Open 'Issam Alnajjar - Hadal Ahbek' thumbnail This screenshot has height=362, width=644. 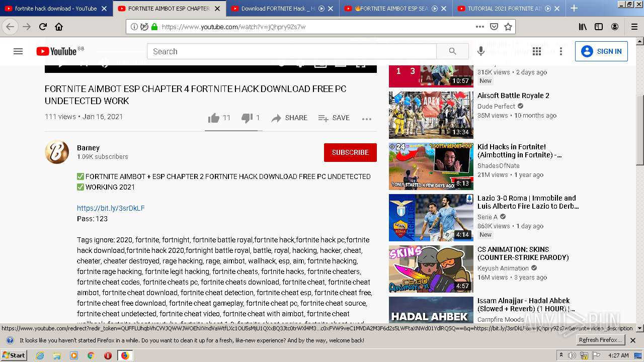(x=431, y=310)
